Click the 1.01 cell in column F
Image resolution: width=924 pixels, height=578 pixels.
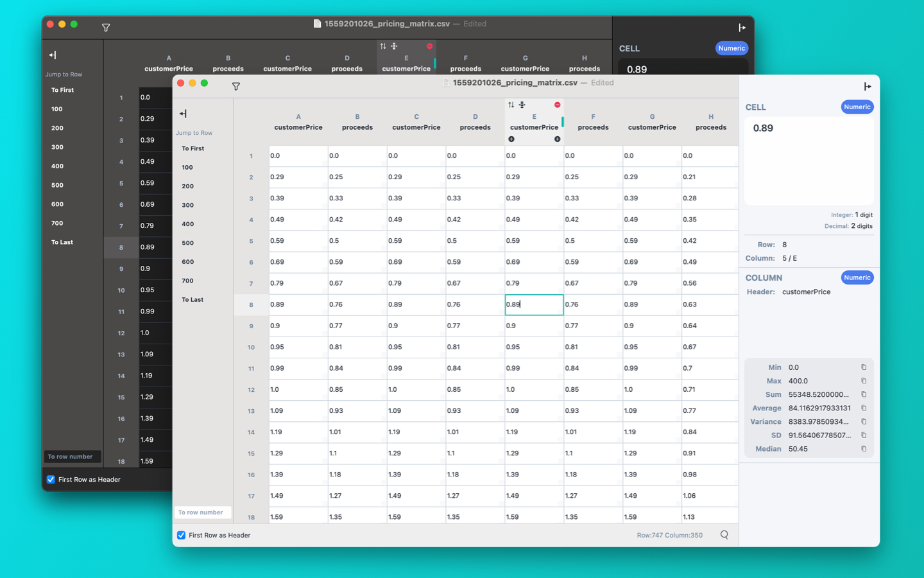pos(593,432)
